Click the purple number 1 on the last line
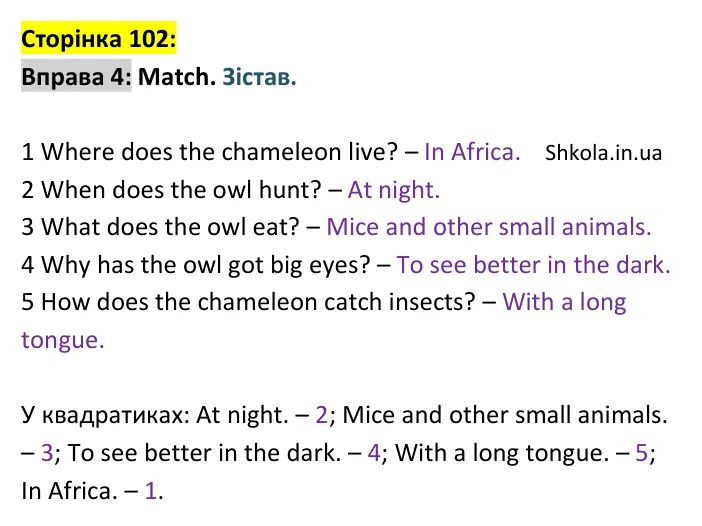702x526 pixels. click(x=150, y=491)
